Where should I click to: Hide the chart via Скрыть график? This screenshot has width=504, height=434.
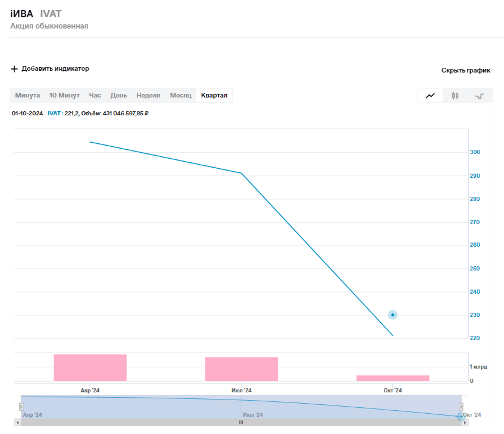pos(465,70)
